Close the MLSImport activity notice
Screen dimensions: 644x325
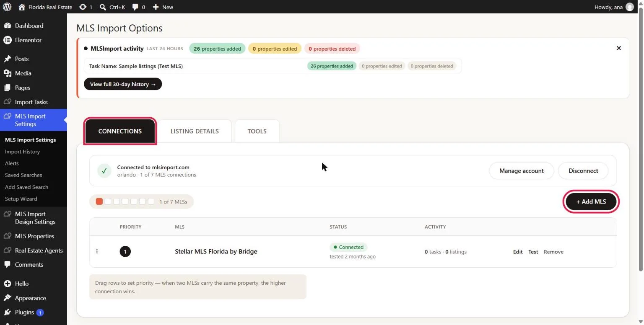618,48
